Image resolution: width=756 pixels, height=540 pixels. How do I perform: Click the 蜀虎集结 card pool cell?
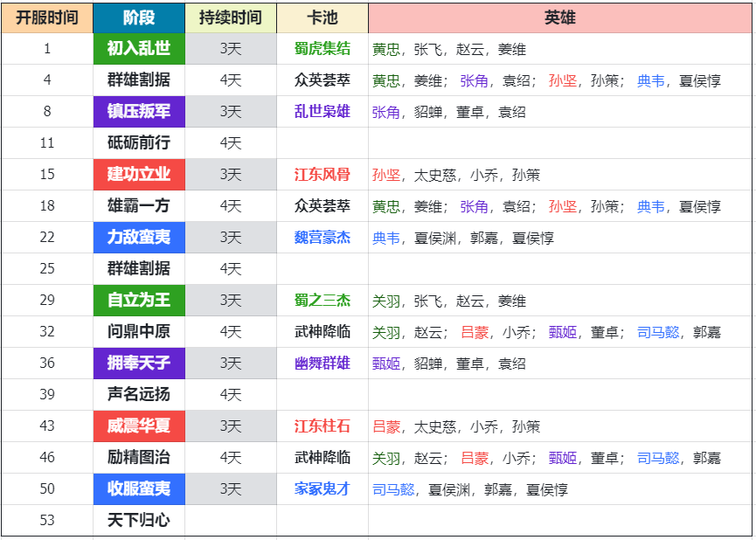(323, 49)
